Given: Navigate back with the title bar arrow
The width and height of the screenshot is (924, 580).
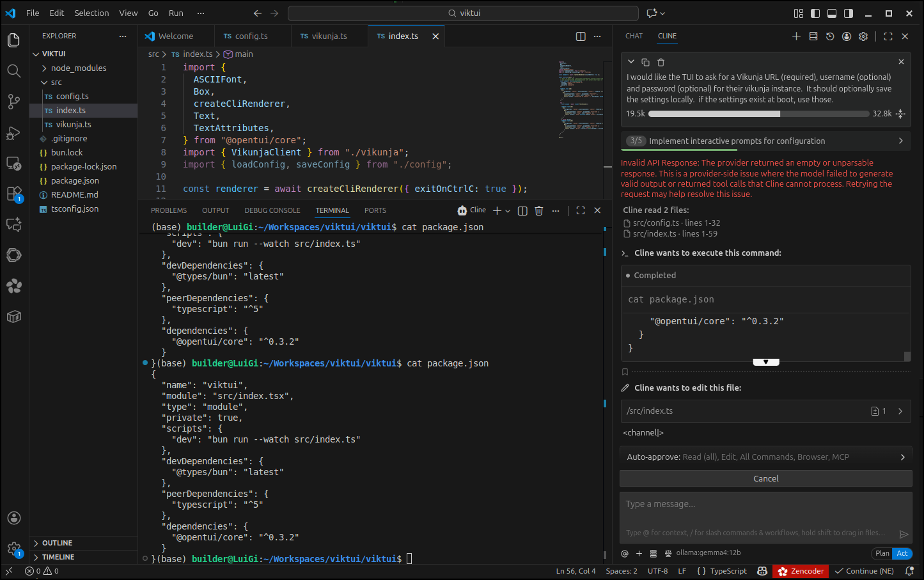Looking at the screenshot, I should 258,13.
